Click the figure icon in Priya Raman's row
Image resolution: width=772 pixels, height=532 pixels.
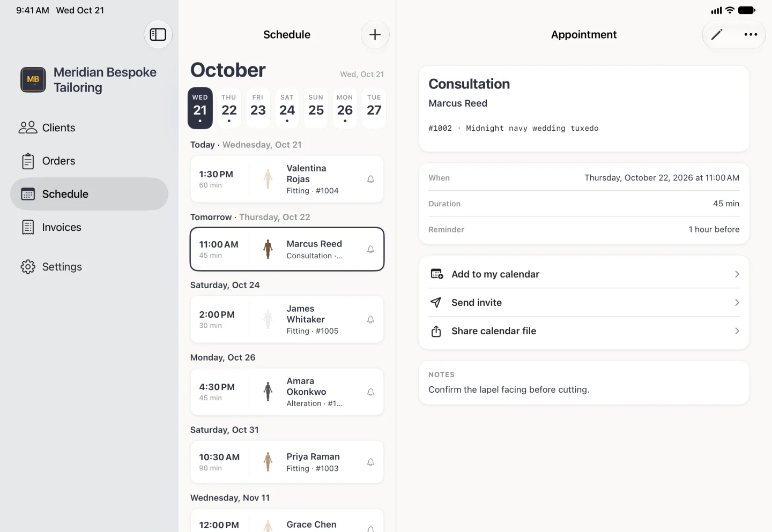pyautogui.click(x=268, y=462)
